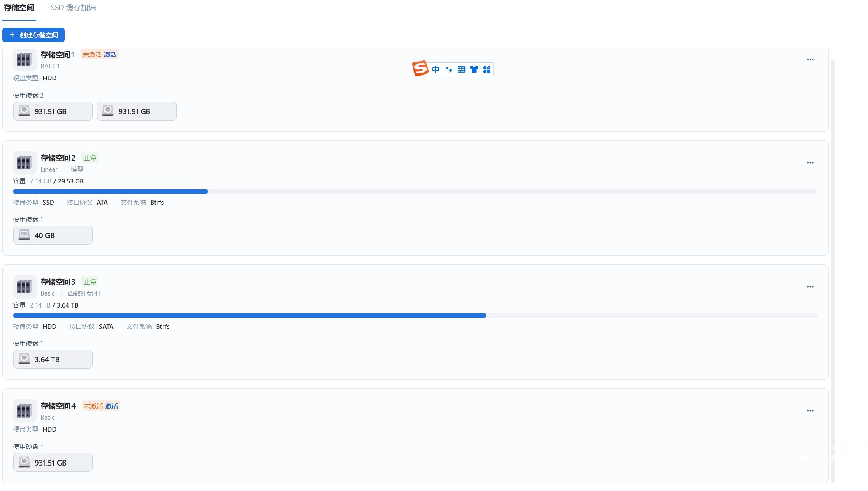This screenshot has width=868, height=491.
Task: Click the 存储空间2 storage pool icon
Action: point(24,163)
